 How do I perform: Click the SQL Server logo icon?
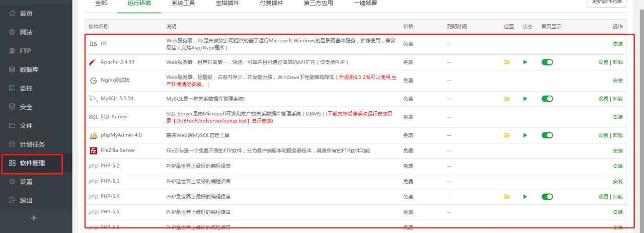[93, 117]
